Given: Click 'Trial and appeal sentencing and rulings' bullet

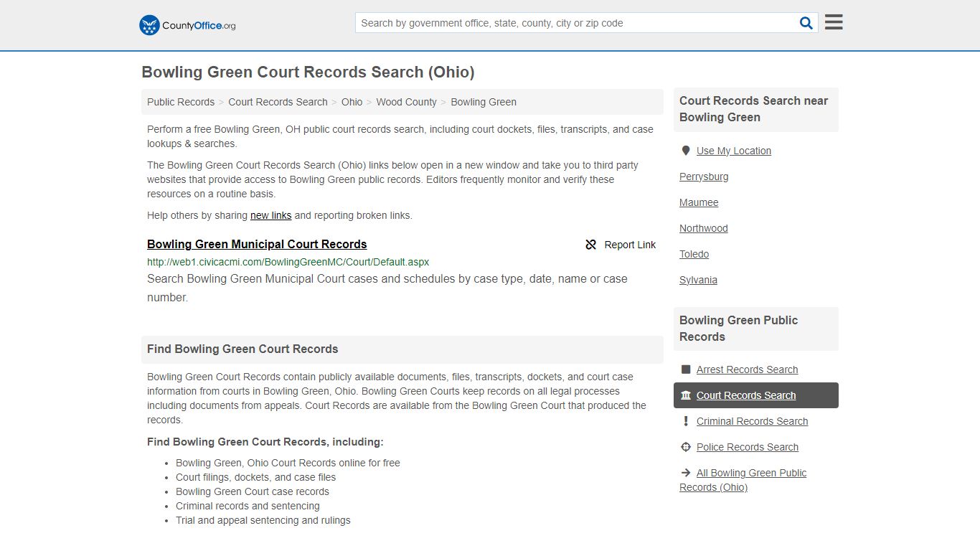Looking at the screenshot, I should click(x=263, y=520).
